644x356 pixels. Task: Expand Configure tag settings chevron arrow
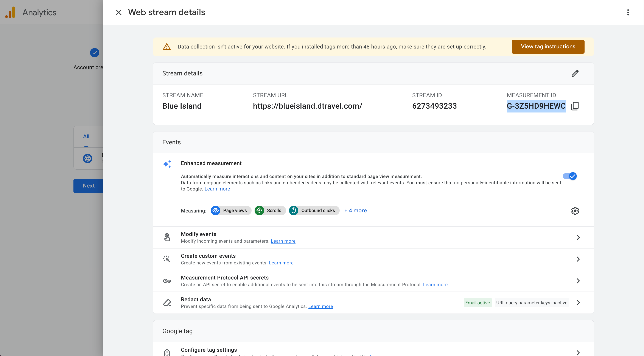pyautogui.click(x=578, y=353)
